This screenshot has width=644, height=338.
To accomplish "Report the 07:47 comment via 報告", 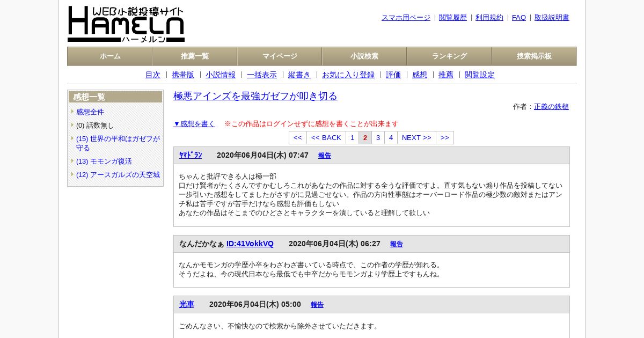I will (325, 156).
